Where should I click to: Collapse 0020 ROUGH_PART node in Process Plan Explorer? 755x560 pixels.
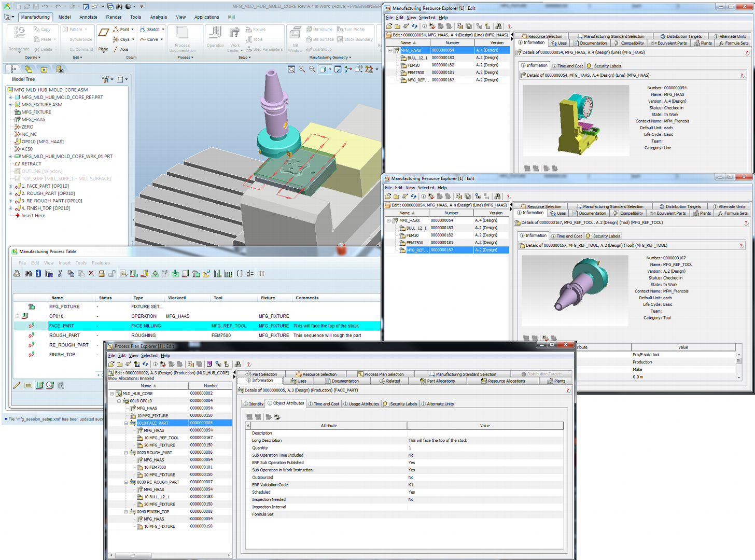point(126,453)
